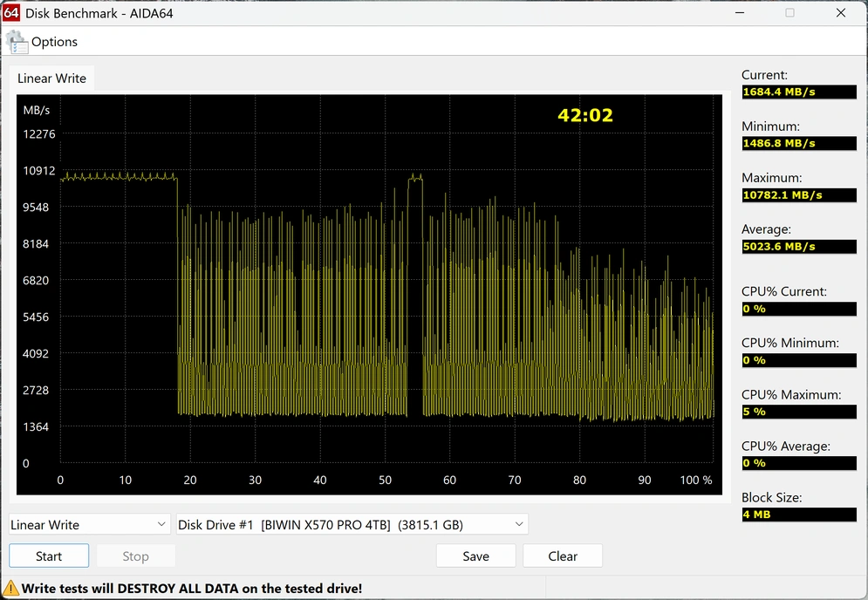Click the Options checklist icon
The height and width of the screenshot is (600, 868).
[17, 42]
